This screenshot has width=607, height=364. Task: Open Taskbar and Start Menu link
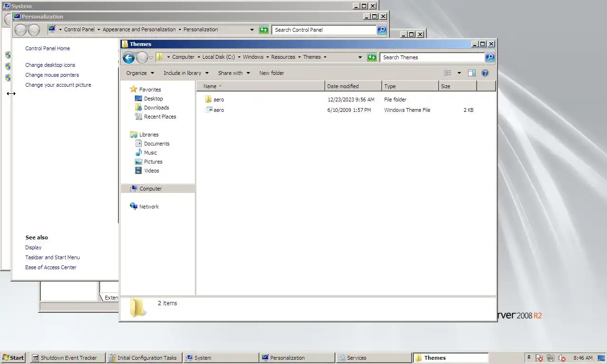point(53,257)
